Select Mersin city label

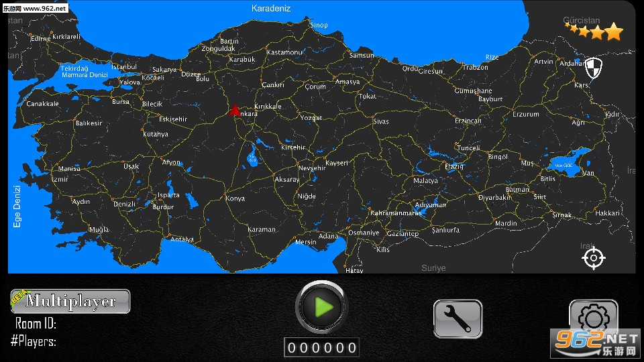coord(306,242)
